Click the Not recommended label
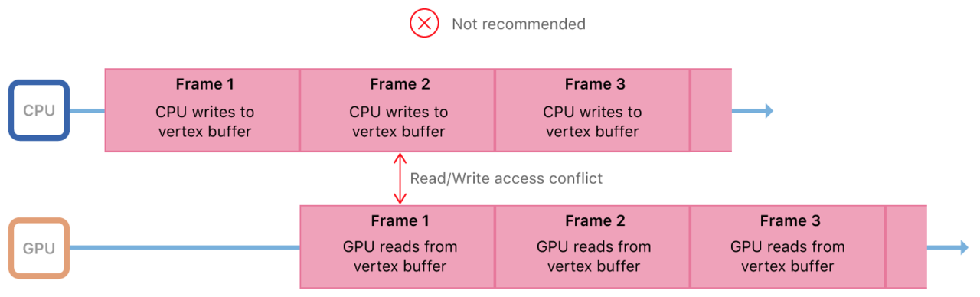Image resolution: width=980 pixels, height=297 pixels. pyautogui.click(x=518, y=24)
